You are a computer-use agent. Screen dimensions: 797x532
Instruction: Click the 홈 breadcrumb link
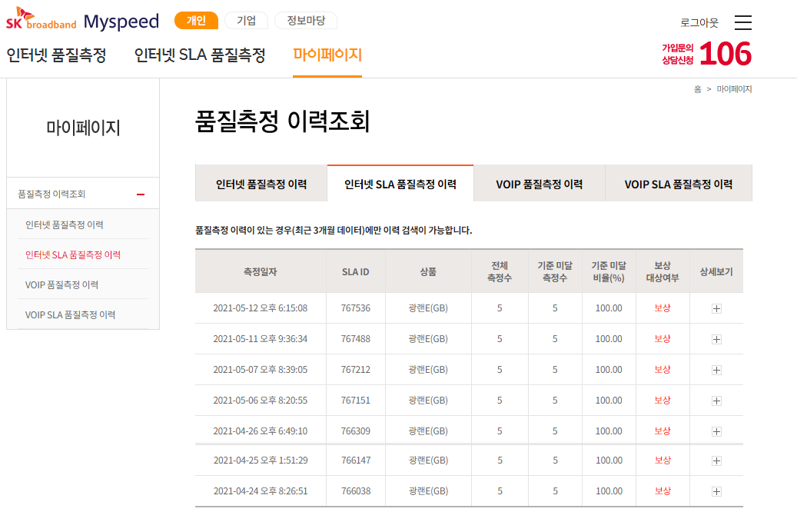(697, 89)
